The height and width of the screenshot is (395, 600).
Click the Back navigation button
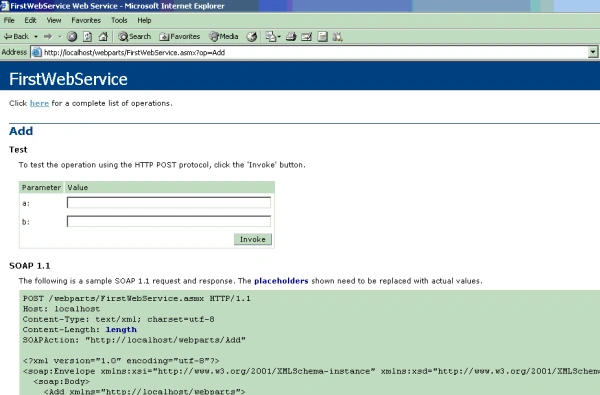point(16,36)
